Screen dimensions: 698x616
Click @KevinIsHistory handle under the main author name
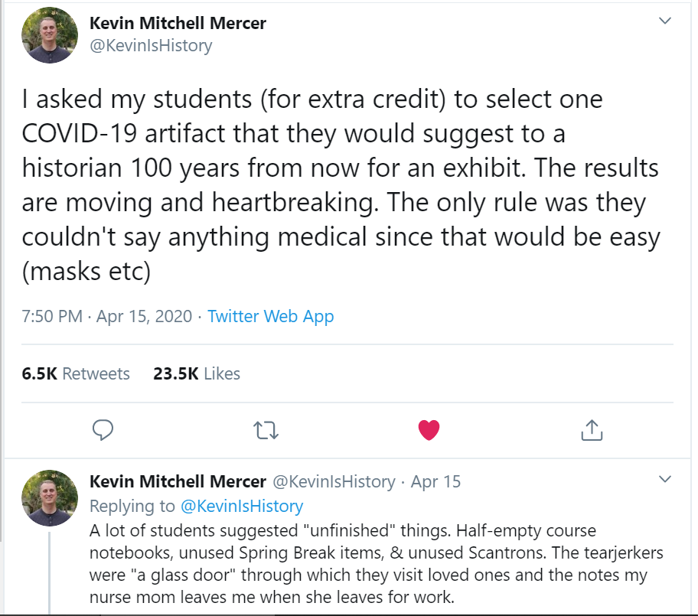tap(151, 46)
